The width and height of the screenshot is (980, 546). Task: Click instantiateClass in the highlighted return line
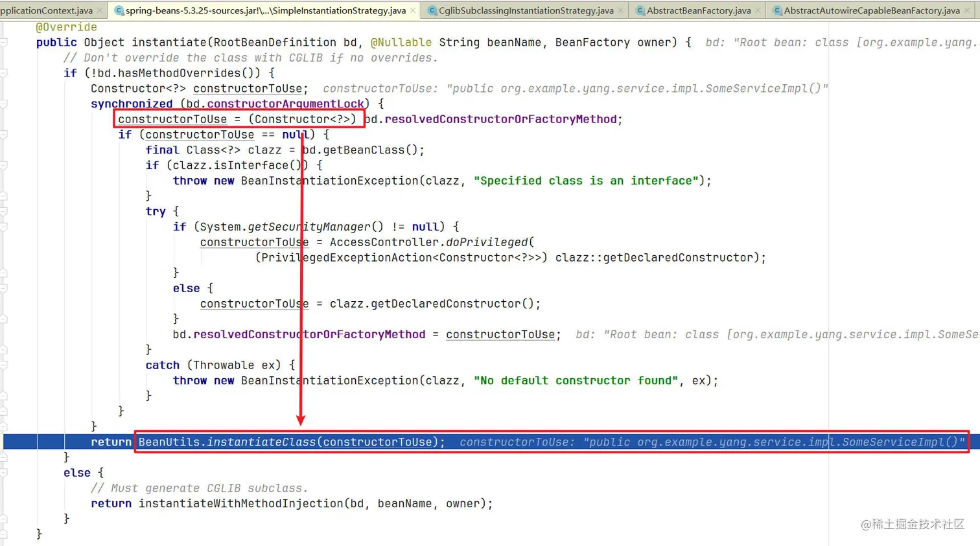(x=261, y=442)
